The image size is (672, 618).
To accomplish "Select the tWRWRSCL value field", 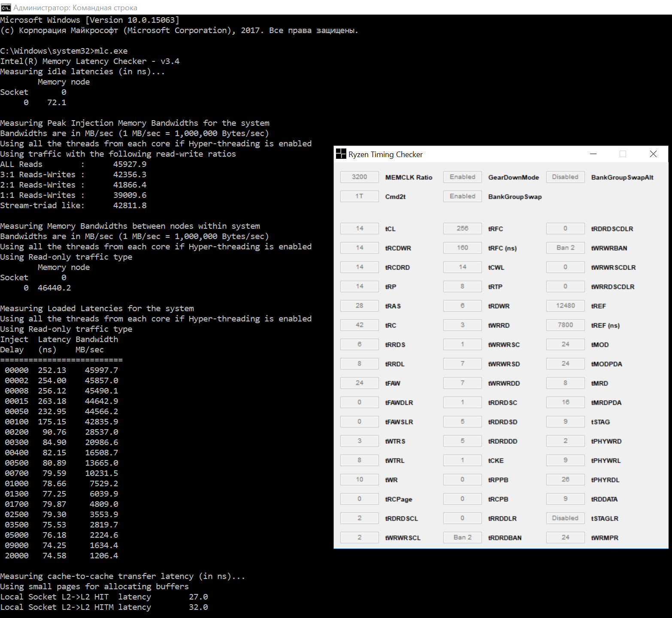I will point(360,537).
